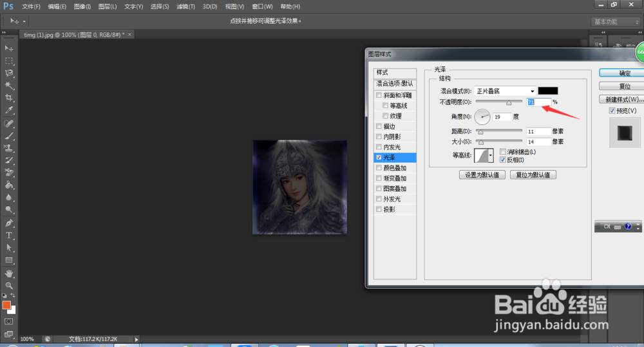The height and width of the screenshot is (347, 644).
Task: Open 基本功能 workspace dropdown
Action: click(x=616, y=22)
